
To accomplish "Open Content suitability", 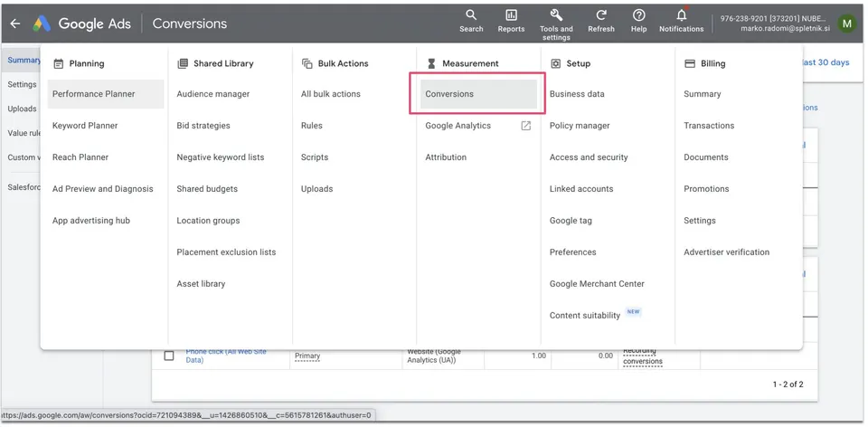I will click(585, 315).
